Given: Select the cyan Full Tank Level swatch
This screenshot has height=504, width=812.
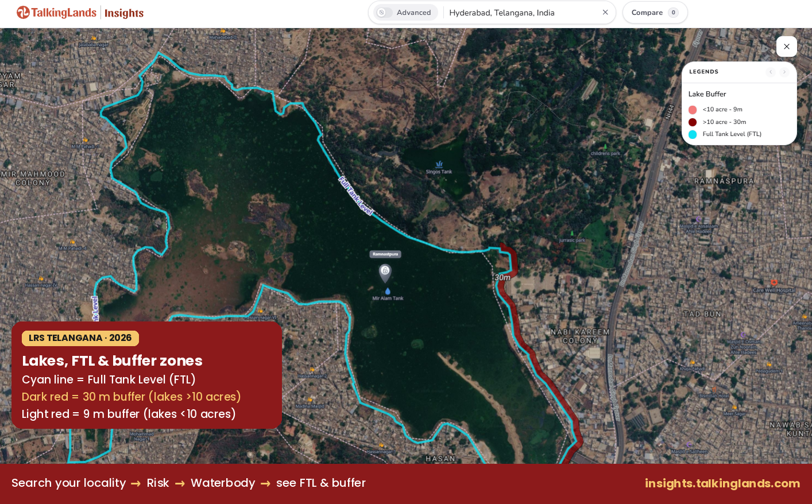Looking at the screenshot, I should [693, 134].
